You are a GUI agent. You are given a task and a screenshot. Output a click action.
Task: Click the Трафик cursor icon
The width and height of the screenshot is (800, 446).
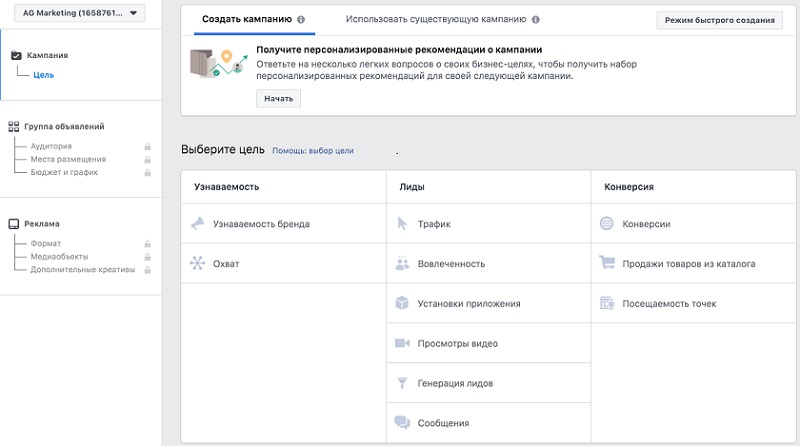[x=402, y=224]
